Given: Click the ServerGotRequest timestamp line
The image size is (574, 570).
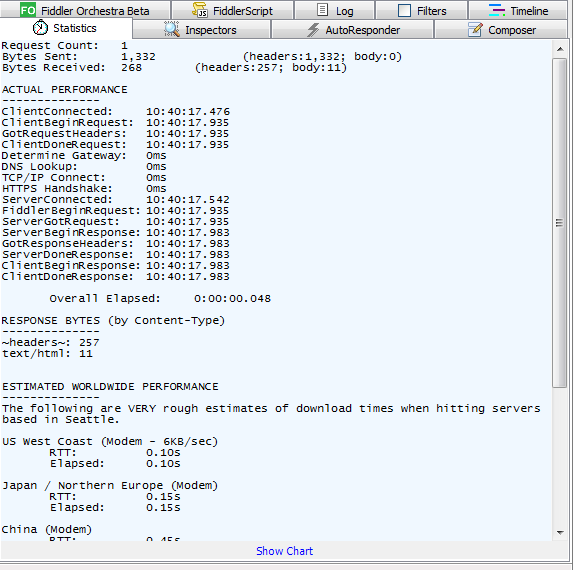Looking at the screenshot, I should tap(116, 221).
